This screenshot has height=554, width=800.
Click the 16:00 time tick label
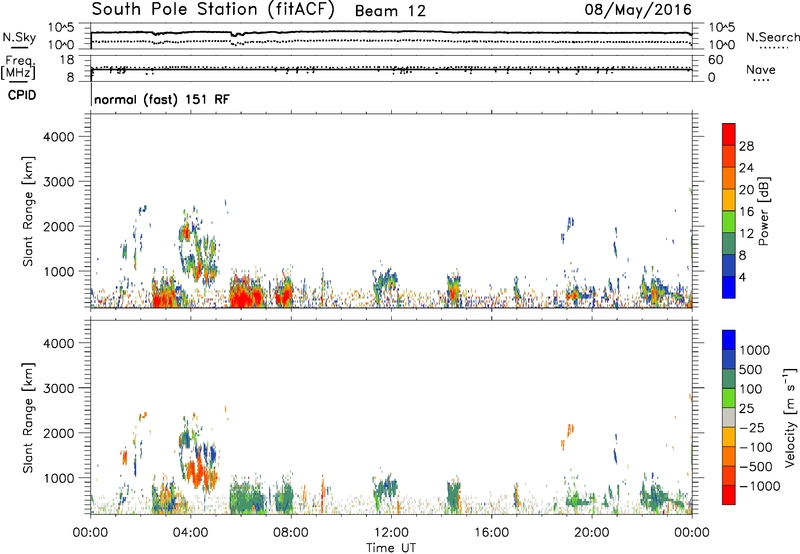pyautogui.click(x=491, y=533)
